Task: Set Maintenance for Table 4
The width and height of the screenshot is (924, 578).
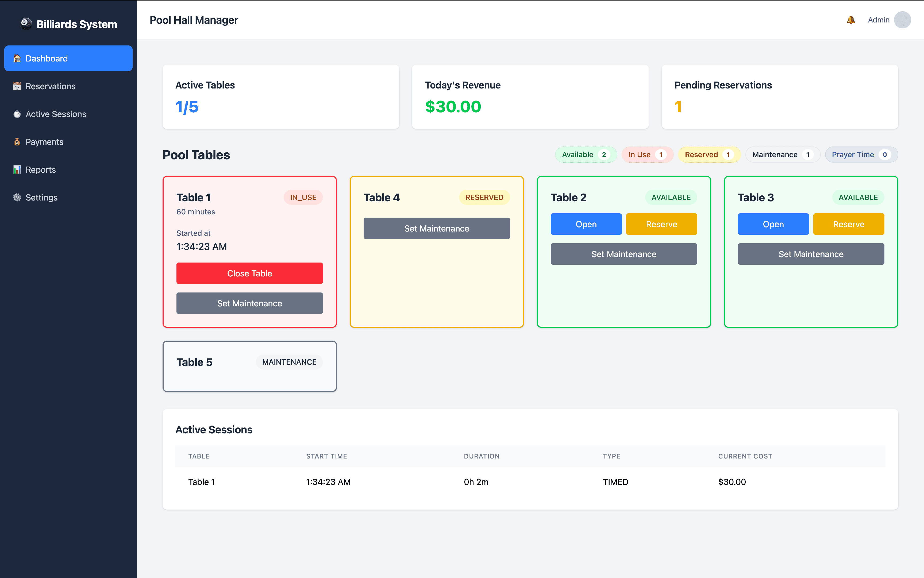Action: pyautogui.click(x=436, y=229)
